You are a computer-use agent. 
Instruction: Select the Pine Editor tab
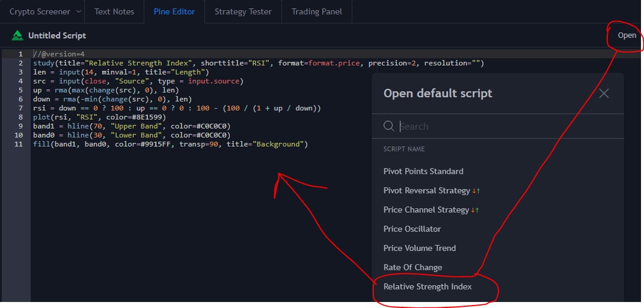tap(174, 11)
